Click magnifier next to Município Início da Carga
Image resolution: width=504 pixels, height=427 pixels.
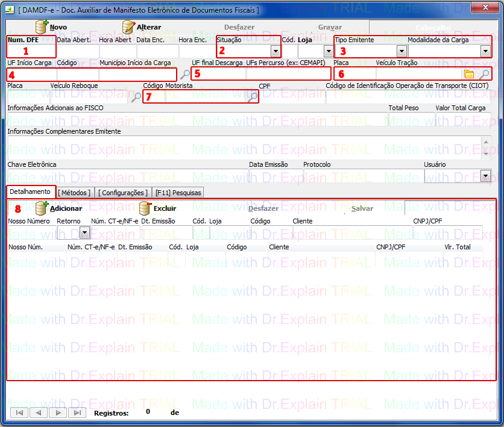(x=185, y=74)
